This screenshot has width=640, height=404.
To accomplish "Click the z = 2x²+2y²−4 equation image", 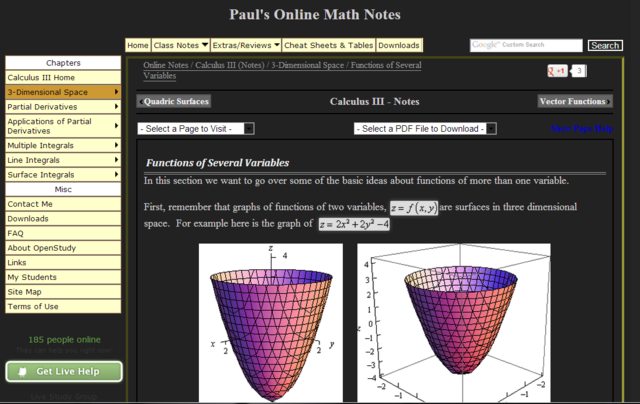I will (x=354, y=224).
